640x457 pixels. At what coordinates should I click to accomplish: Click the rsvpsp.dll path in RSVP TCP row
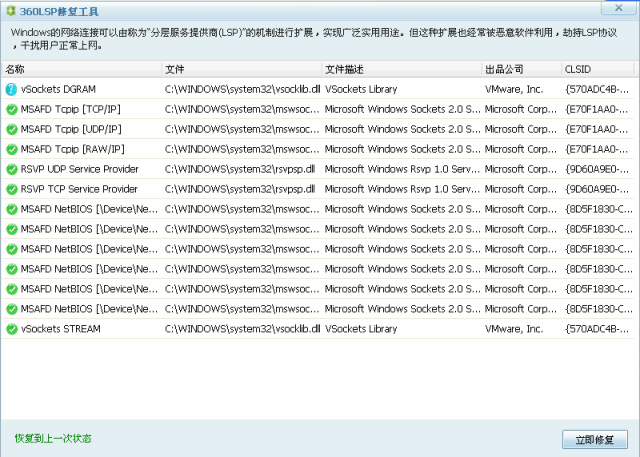pos(240,189)
